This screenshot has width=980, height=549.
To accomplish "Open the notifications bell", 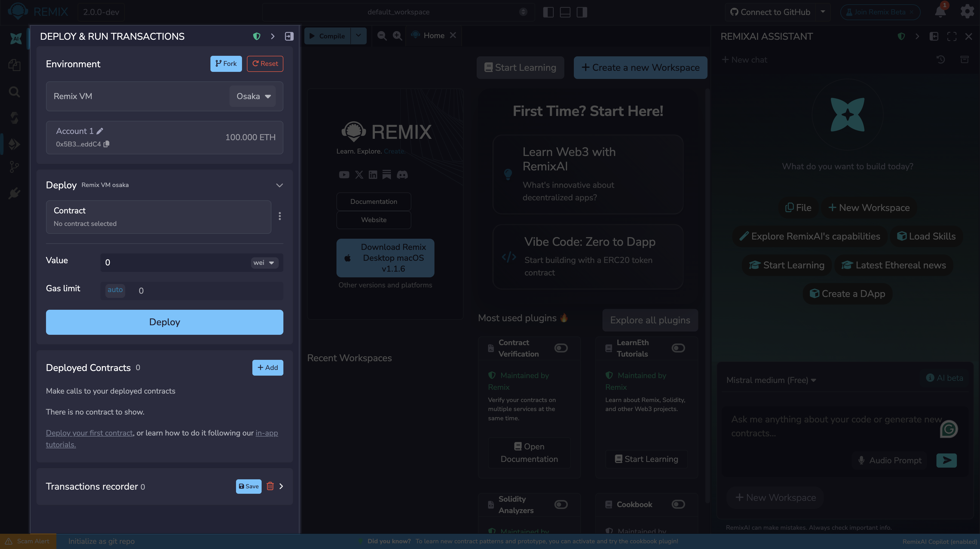I will [x=941, y=12].
